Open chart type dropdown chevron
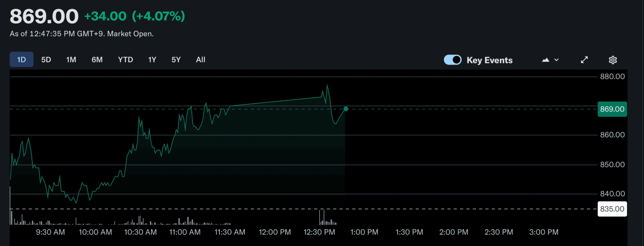 pos(556,60)
